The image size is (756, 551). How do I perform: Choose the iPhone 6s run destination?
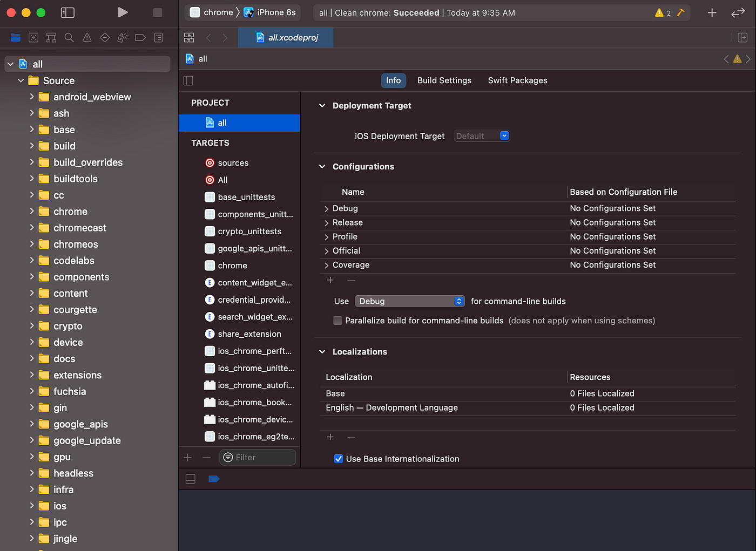click(x=270, y=12)
